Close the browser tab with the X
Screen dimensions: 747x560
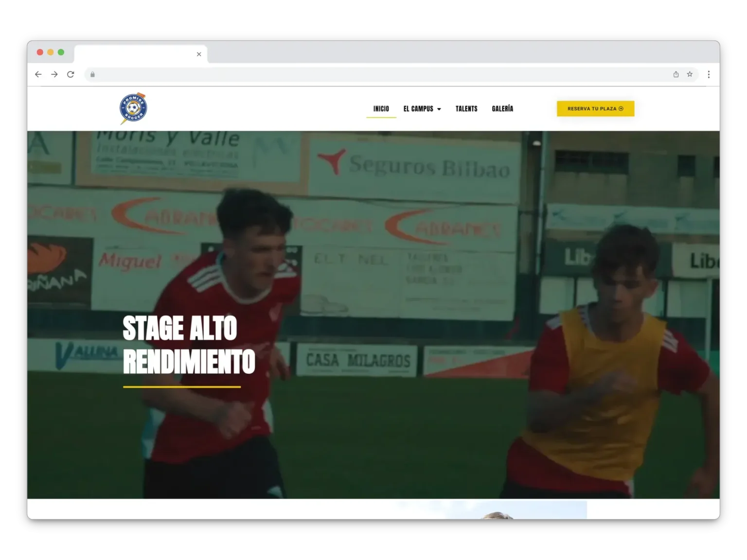[x=199, y=54]
